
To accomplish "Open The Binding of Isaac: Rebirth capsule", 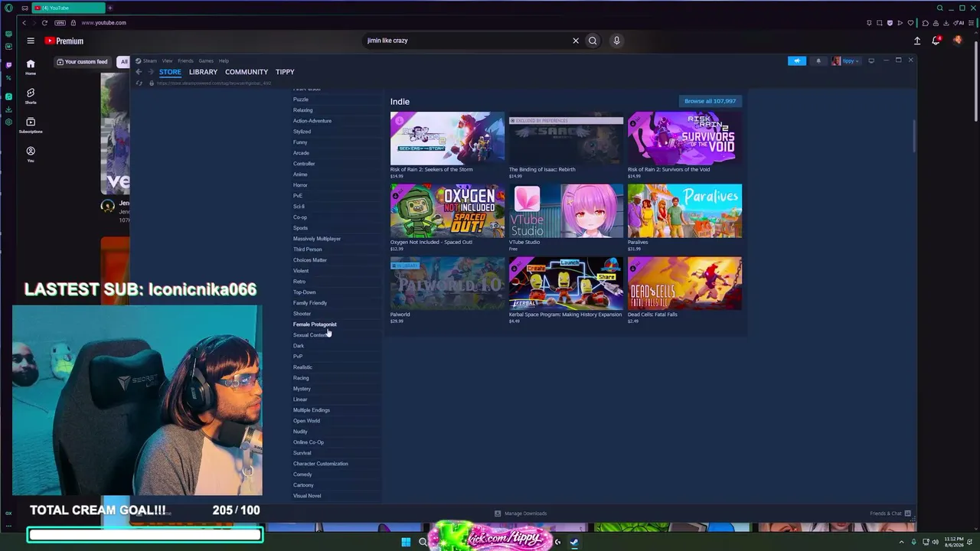I will coord(566,139).
